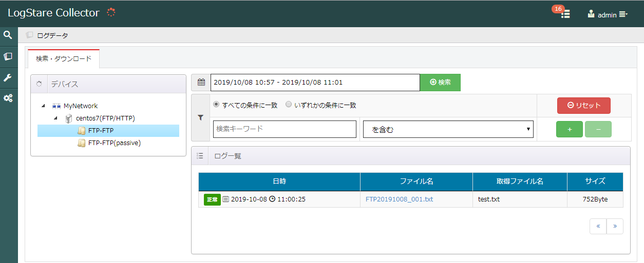Image resolution: width=644 pixels, height=263 pixels.
Task: Go to previous page of log list
Action: pos(598,226)
